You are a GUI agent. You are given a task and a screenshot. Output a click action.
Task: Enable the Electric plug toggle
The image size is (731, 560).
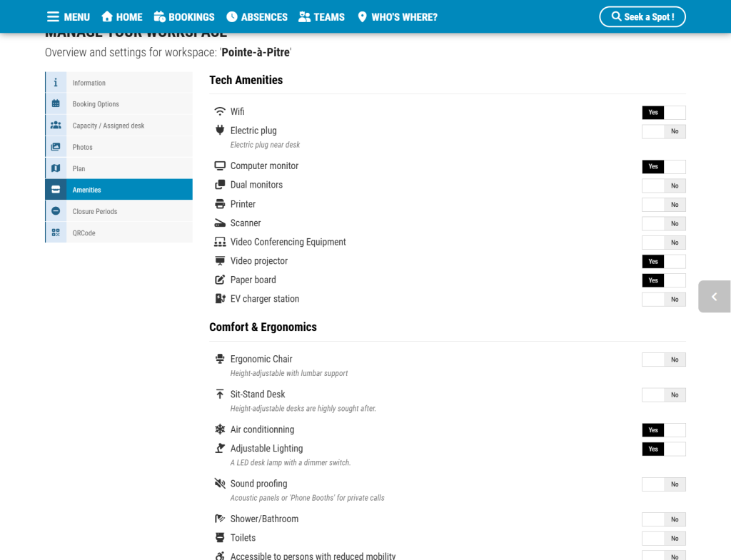(x=663, y=131)
